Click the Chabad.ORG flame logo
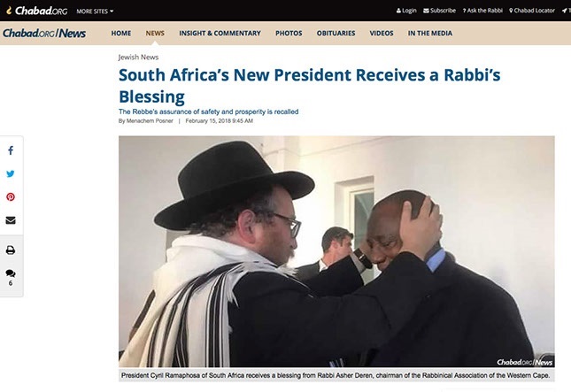Viewport: 571px width, 392px height. pyautogui.click(x=37, y=11)
